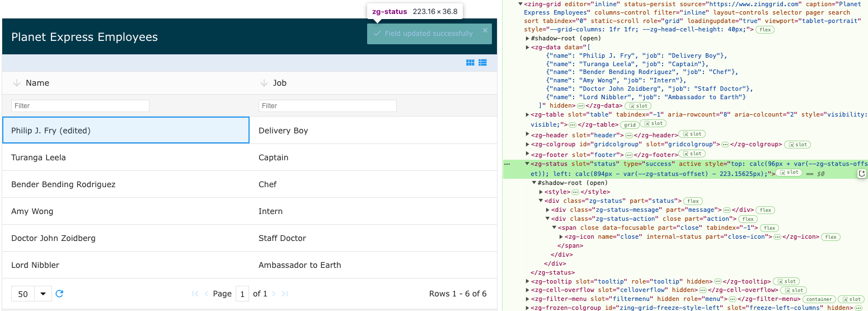Expand the zg-table node in DevTools
This screenshot has height=311, width=868.
coord(527,115)
